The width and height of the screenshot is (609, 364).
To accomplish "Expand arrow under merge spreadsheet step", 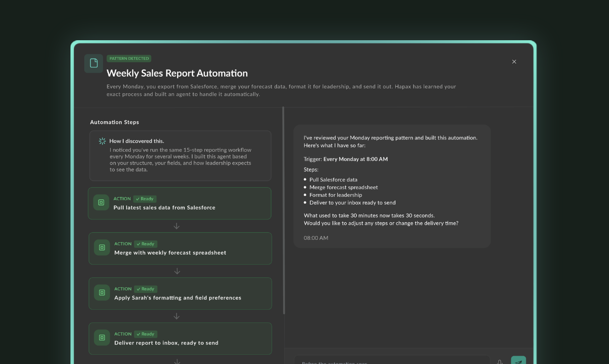I will [x=176, y=271].
